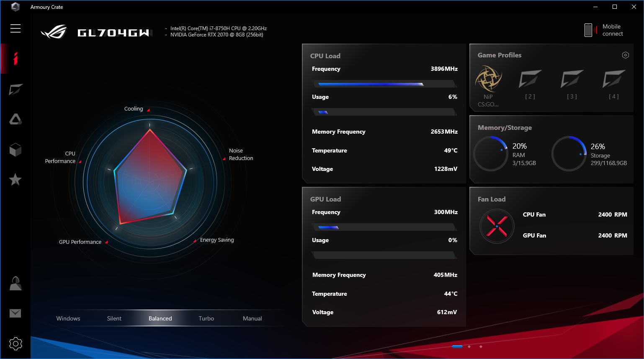Click the fan load spinning icon
Viewport: 644px width, 359px height.
coord(497,227)
